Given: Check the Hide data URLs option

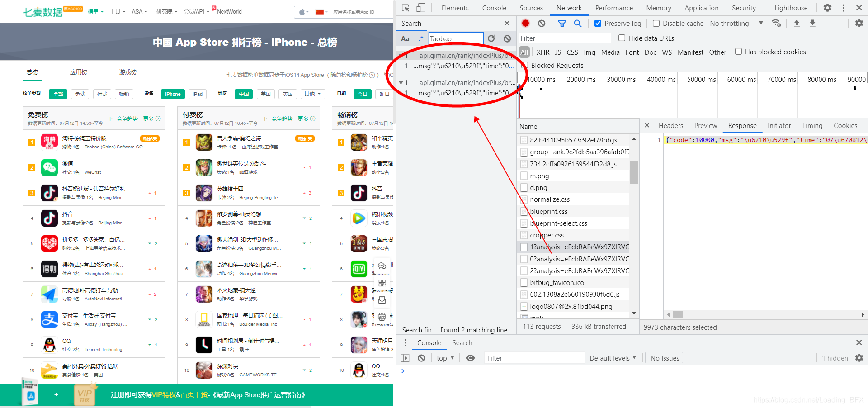Looking at the screenshot, I should (x=622, y=38).
